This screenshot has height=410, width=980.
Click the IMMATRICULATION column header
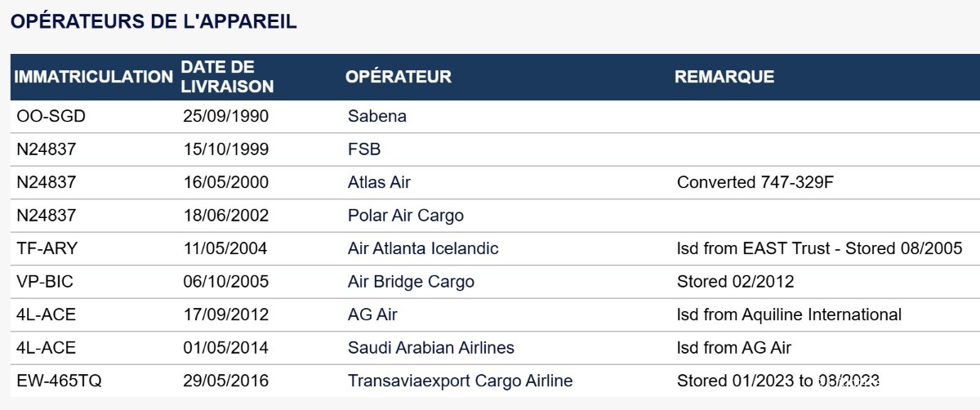[x=94, y=78]
